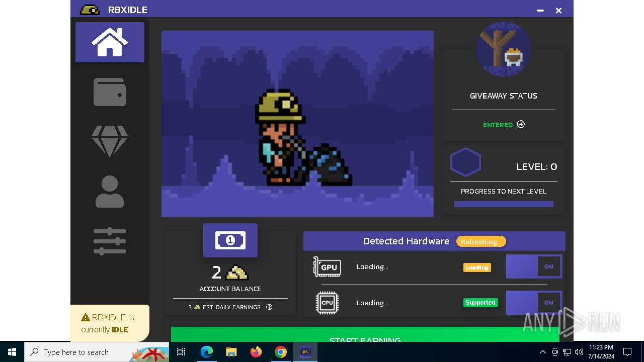644x362 pixels.
Task: Click the CPU chip icon
Action: 327,303
